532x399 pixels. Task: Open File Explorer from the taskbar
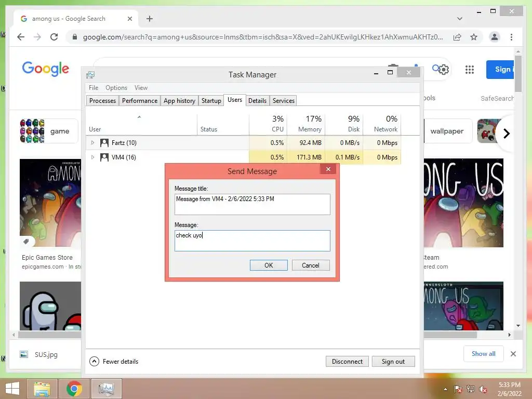(x=42, y=389)
